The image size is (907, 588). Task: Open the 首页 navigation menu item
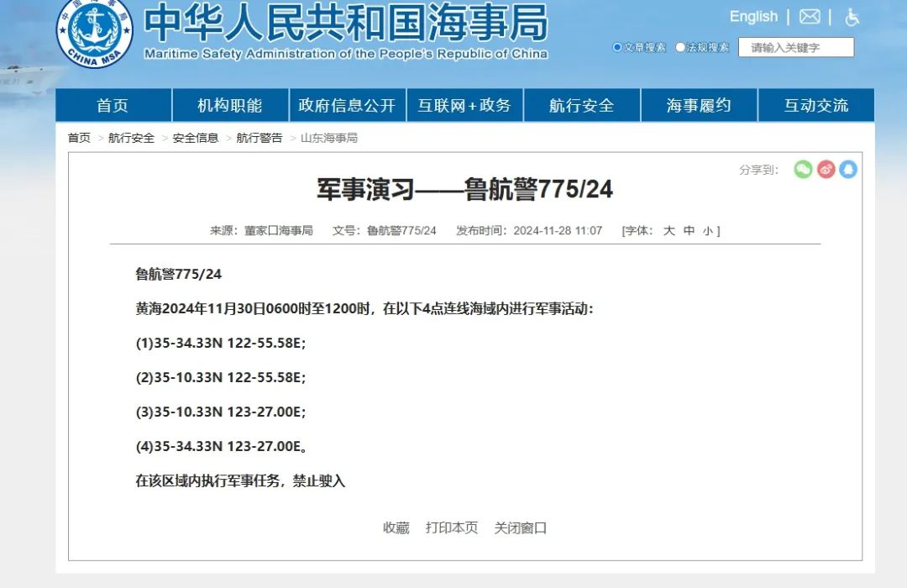point(113,105)
